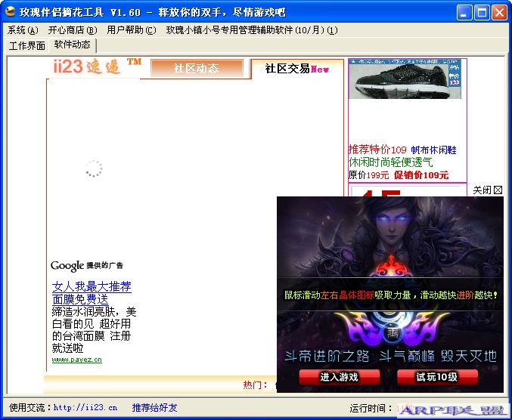
Task: Maximize the 玫瑰伴侣摘花工具 window
Action: tap(482, 13)
